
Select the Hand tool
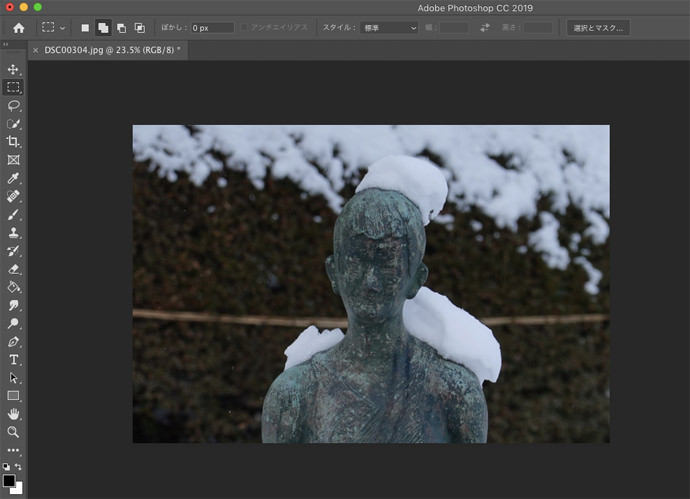[13, 414]
